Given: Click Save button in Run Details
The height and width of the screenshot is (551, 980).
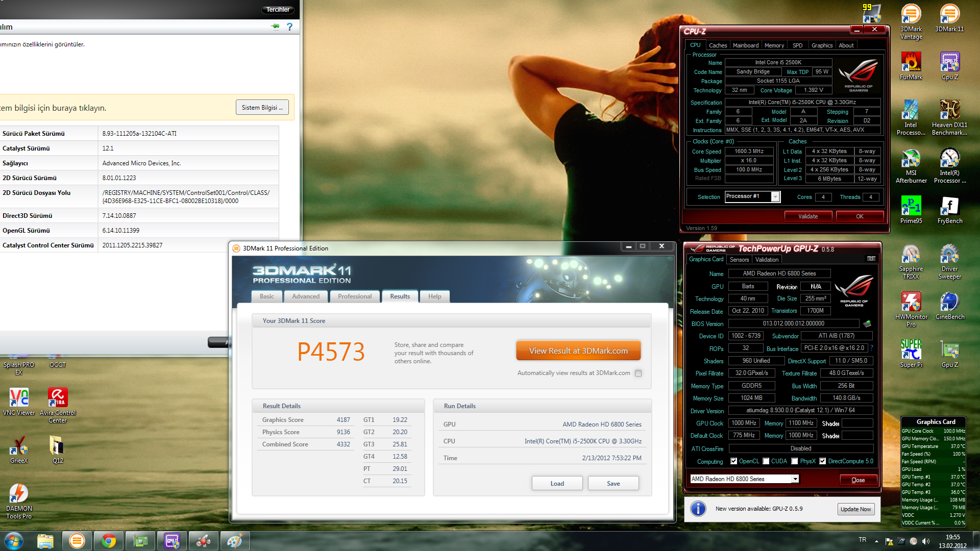Looking at the screenshot, I should click(613, 484).
